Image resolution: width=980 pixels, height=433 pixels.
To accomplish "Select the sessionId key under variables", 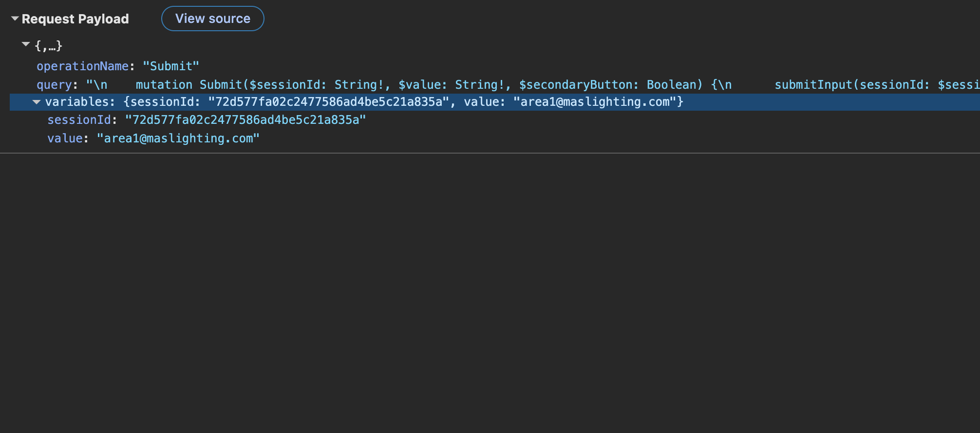I will tap(79, 120).
